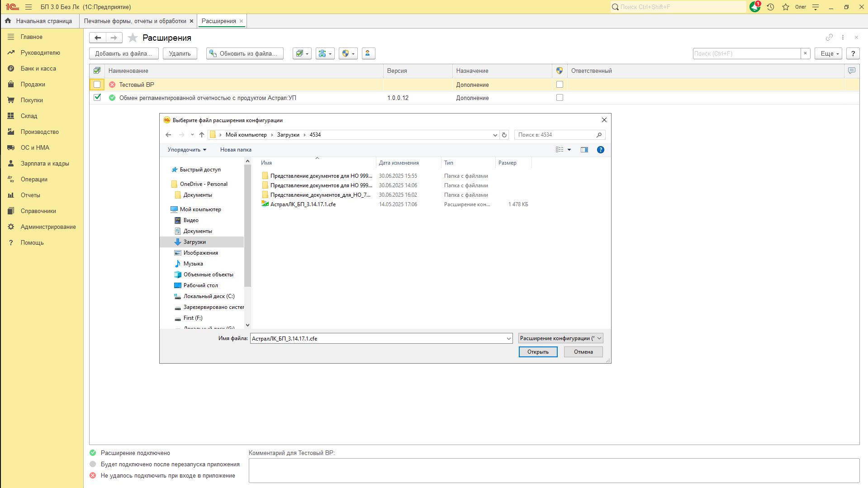Screen dimensions: 868x488
Task: Click the Загрузки download arrow icon in the tree
Action: pos(178,242)
